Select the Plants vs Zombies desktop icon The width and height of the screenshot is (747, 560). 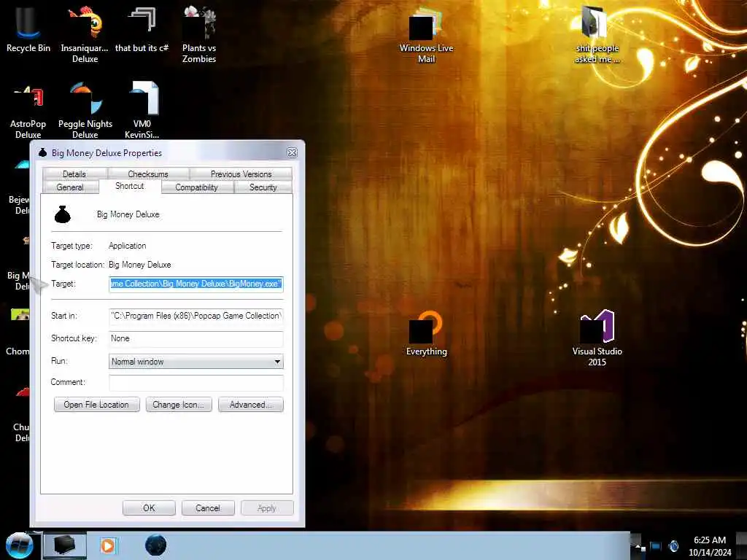[x=199, y=34]
